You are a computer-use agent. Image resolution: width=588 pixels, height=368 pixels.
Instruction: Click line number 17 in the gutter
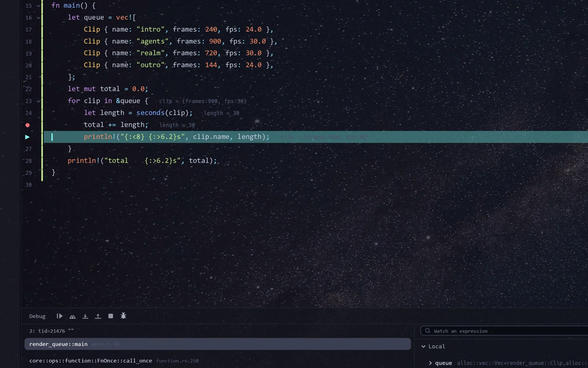click(x=29, y=30)
